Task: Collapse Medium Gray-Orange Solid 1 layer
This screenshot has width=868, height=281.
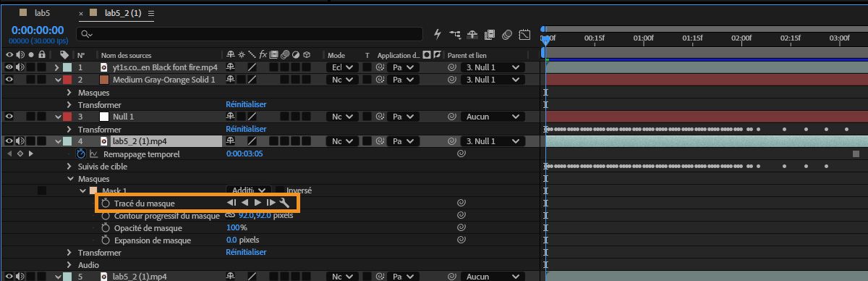Action: (59, 80)
